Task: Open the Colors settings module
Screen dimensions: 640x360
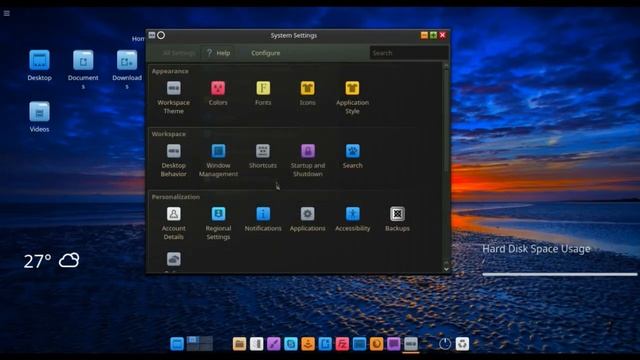Action: point(218,93)
